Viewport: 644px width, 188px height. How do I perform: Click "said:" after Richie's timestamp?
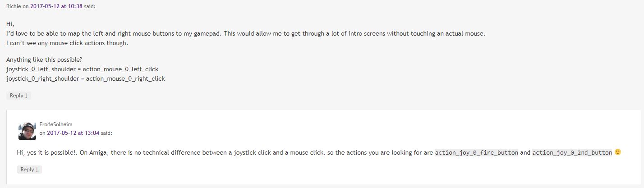pyautogui.click(x=90, y=7)
